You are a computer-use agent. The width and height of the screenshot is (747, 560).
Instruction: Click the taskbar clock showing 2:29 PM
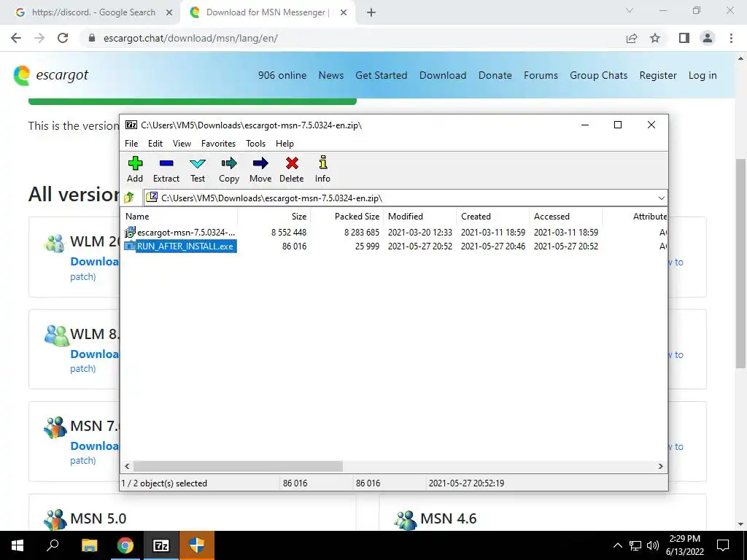click(x=684, y=545)
